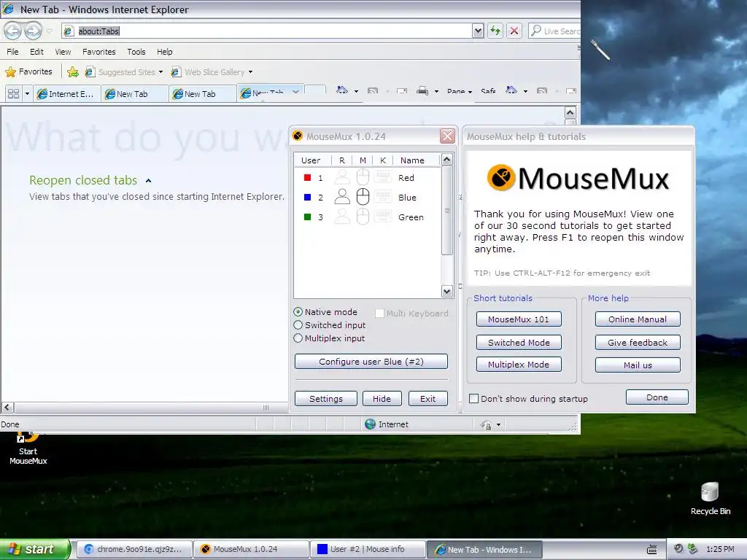Open the Favorites menu
Screen dimensions: 747x560
click(x=99, y=52)
